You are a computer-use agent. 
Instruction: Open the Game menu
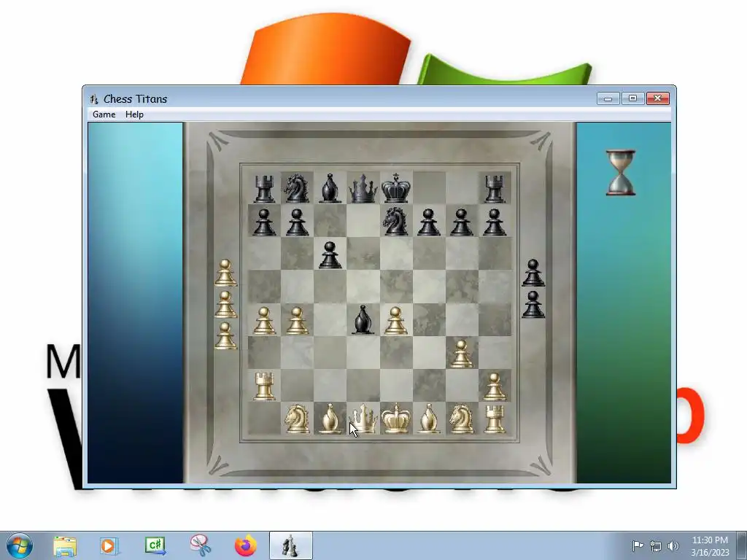pos(104,114)
